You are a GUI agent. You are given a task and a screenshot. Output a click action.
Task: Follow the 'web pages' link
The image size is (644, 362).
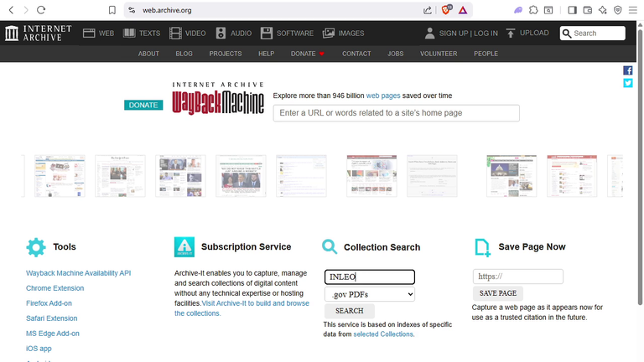382,96
